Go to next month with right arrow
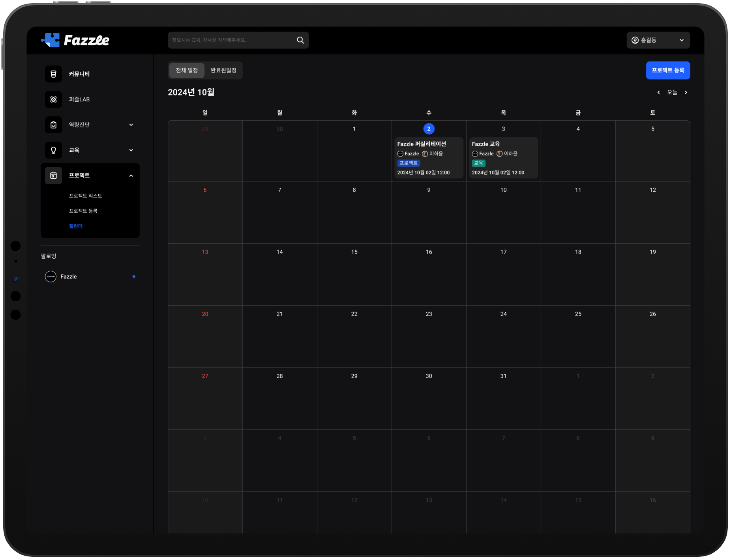 click(x=686, y=92)
